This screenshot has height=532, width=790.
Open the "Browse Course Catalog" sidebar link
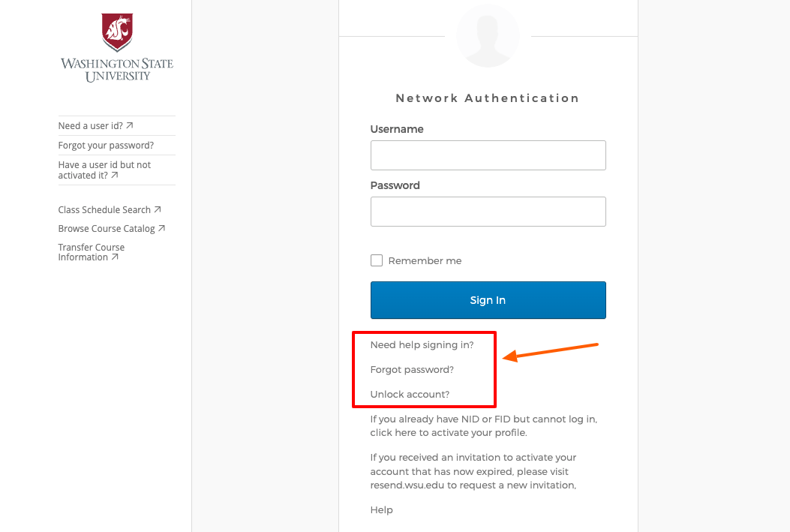pos(106,228)
